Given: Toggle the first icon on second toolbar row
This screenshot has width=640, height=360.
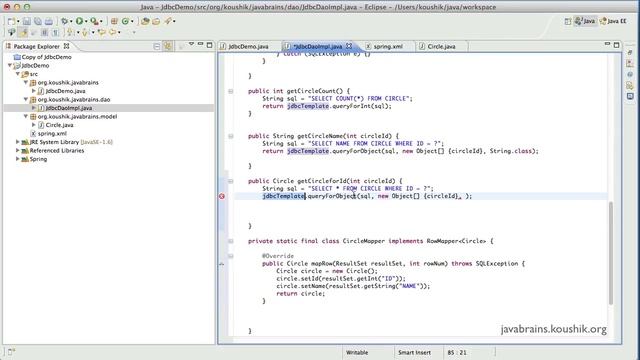Looking at the screenshot, I should point(11,32).
